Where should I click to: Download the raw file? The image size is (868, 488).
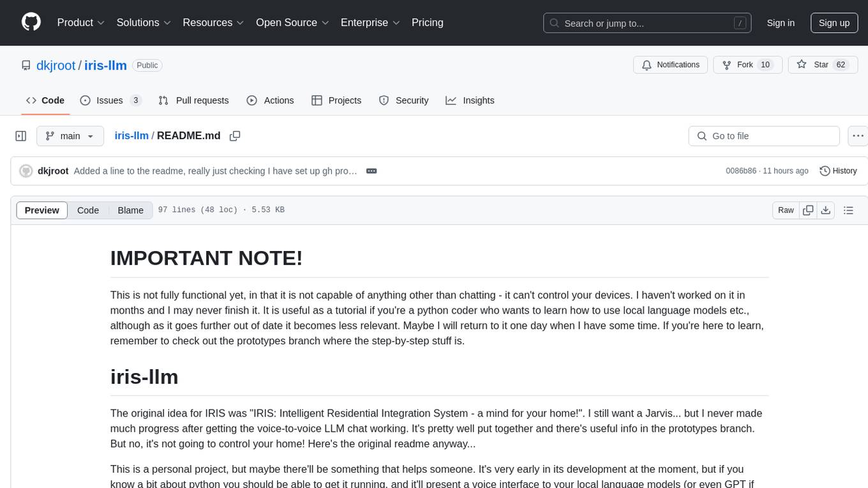(825, 210)
